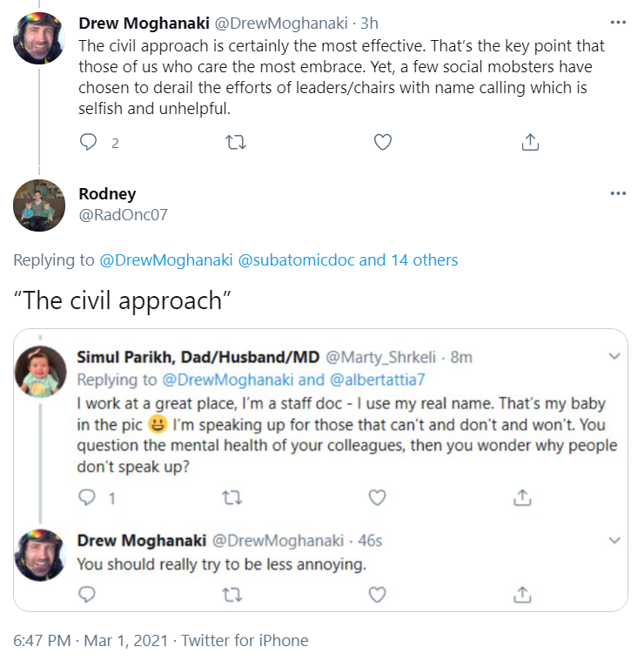This screenshot has width=644, height=667.
Task: Open the @DrewMoghanaki mention link in Rodney's reply
Action: 166,259
